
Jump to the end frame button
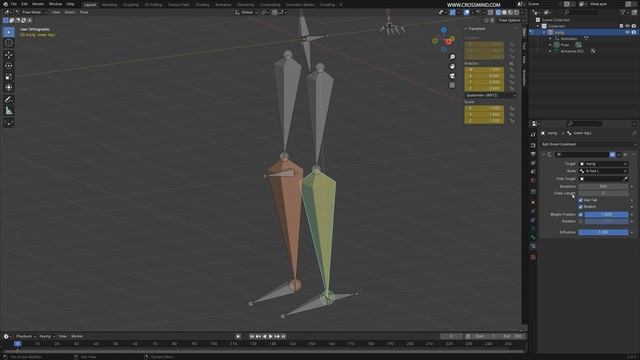284,336
